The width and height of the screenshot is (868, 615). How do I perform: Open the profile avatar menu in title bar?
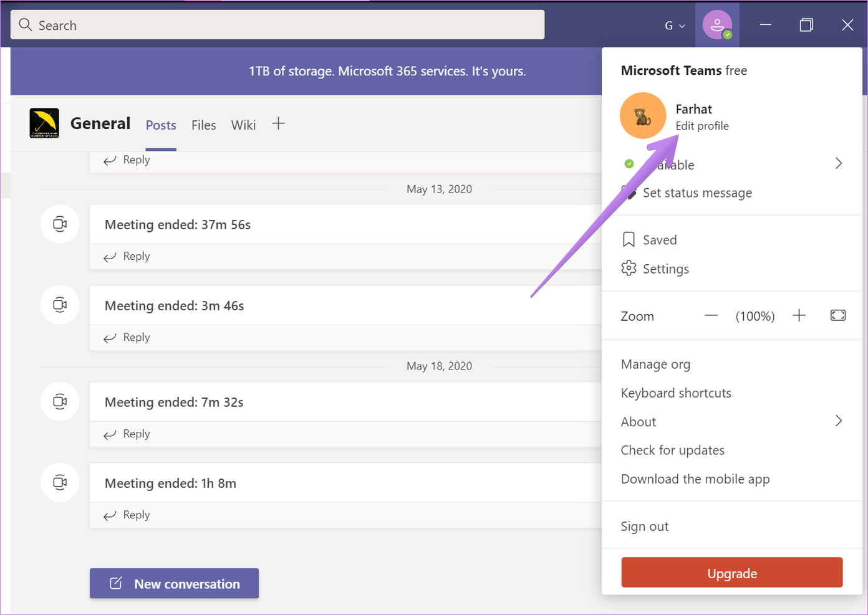click(x=717, y=26)
